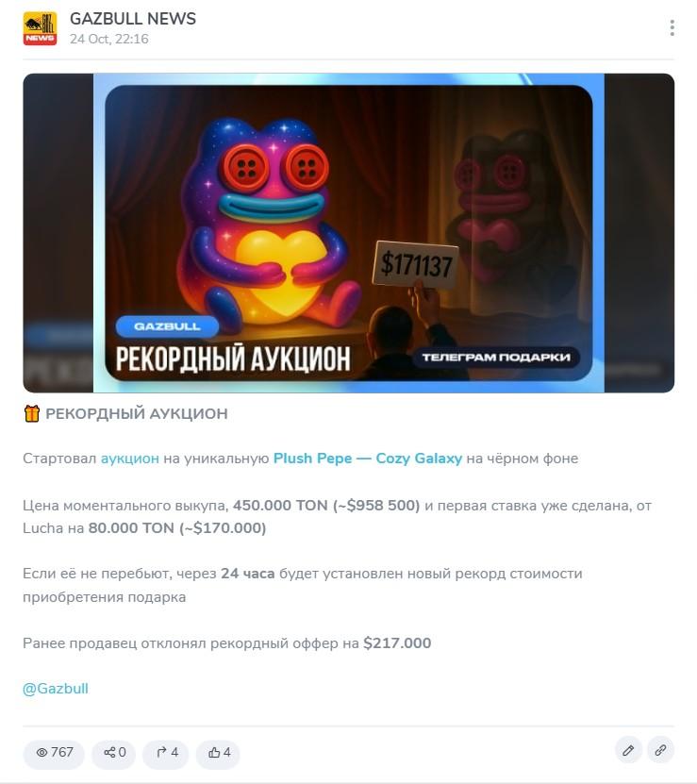Click the thumbs-up likes counter
The width and height of the screenshot is (697, 784).
point(219,753)
